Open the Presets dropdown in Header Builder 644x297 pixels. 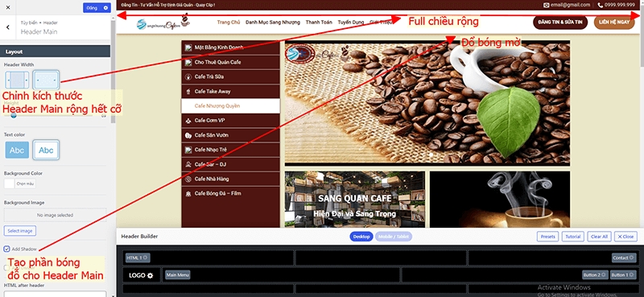coord(547,237)
